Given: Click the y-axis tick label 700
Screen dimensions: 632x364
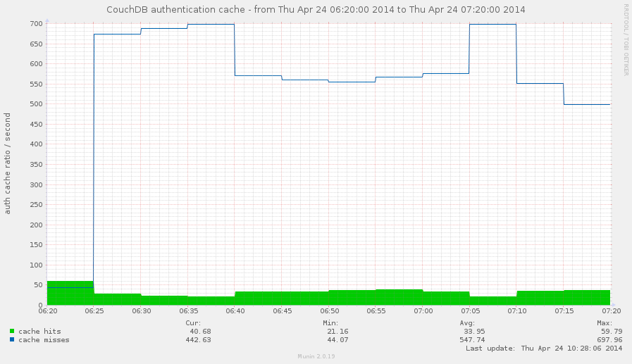Looking at the screenshot, I should 36,24.
